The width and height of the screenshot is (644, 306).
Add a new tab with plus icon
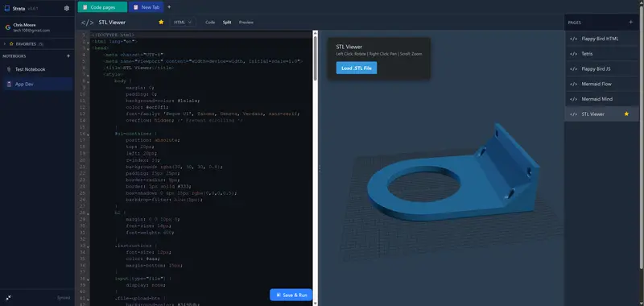click(169, 7)
